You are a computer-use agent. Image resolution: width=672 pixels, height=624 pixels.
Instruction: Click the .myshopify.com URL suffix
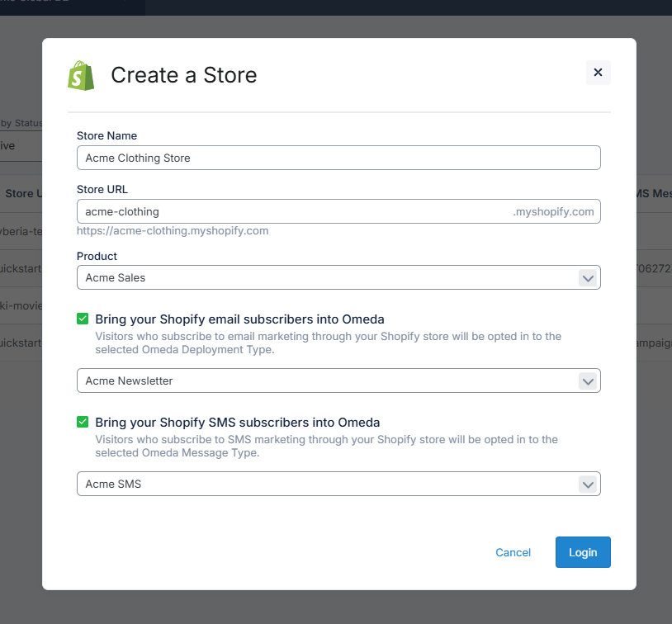click(x=553, y=212)
